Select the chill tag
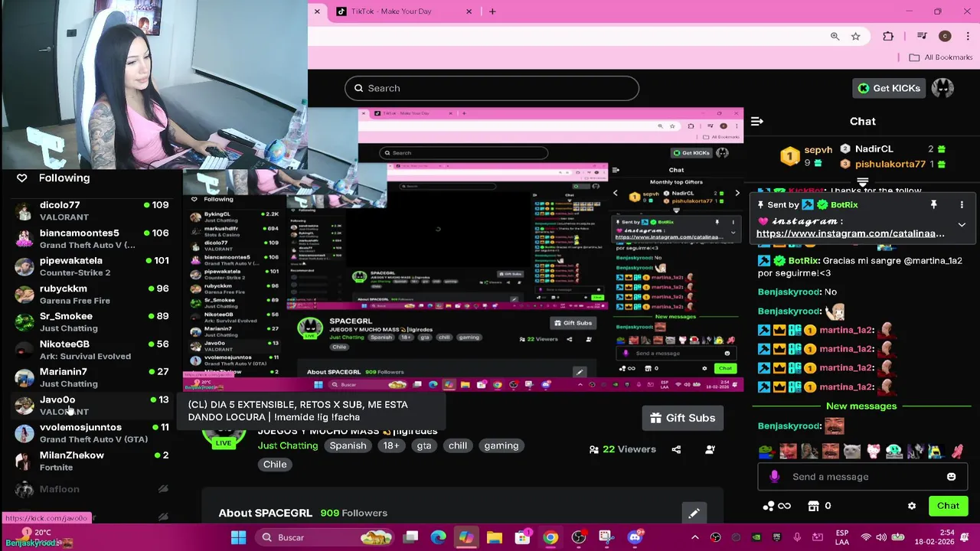The height and width of the screenshot is (551, 980). [x=458, y=445]
